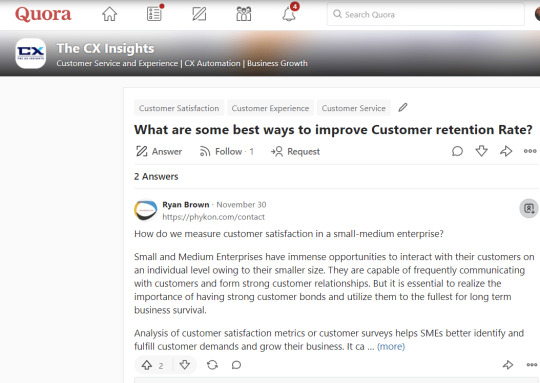This screenshot has width=540, height=383.
Task: Edit topics with the pencil icon
Action: point(403,107)
